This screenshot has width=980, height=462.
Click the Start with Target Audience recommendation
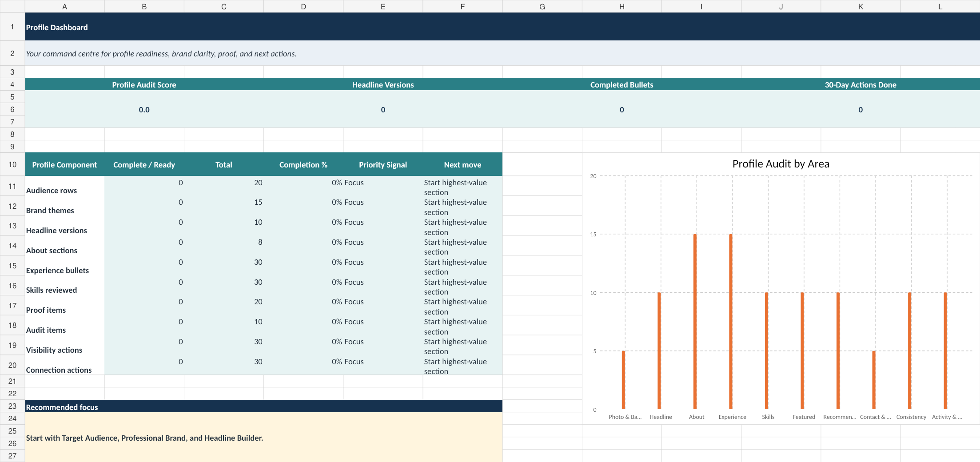tap(144, 438)
